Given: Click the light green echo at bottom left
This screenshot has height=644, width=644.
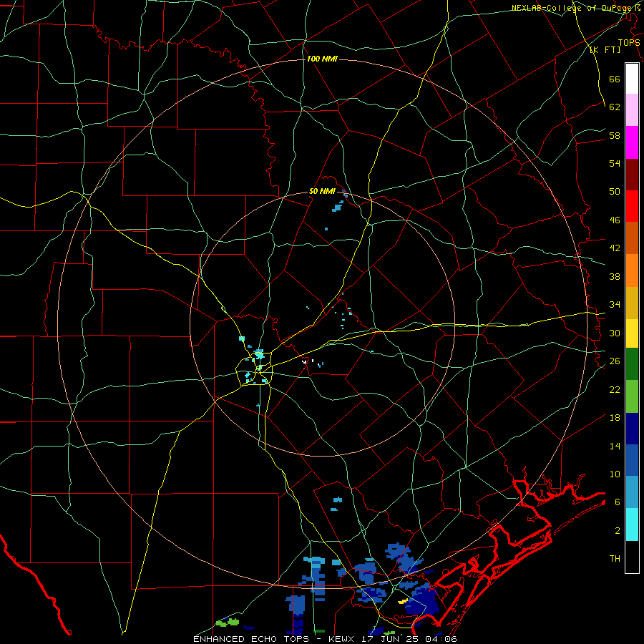Looking at the screenshot, I should [228, 623].
